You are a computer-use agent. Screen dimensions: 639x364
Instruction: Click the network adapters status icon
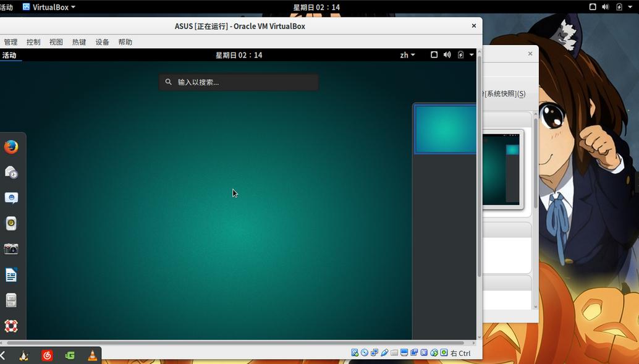[374, 353]
